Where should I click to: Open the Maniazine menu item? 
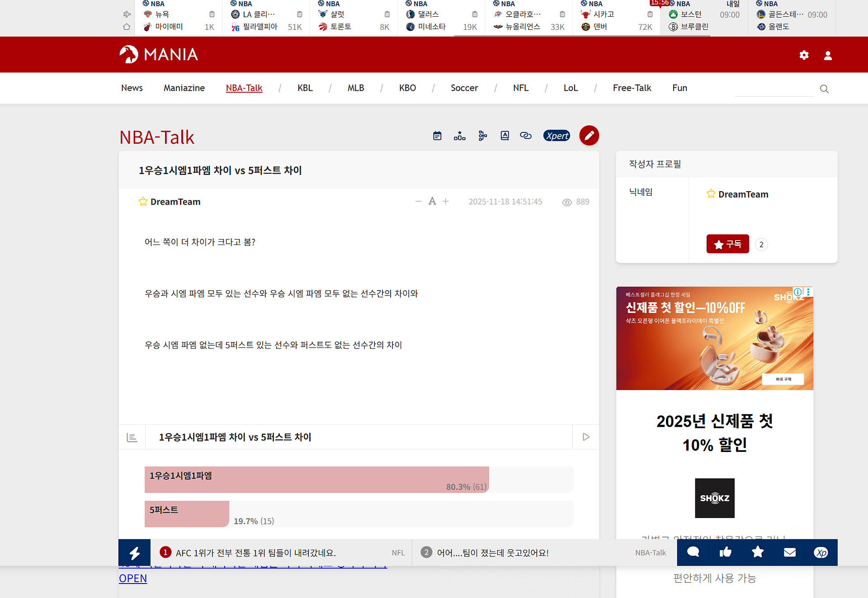pos(184,88)
